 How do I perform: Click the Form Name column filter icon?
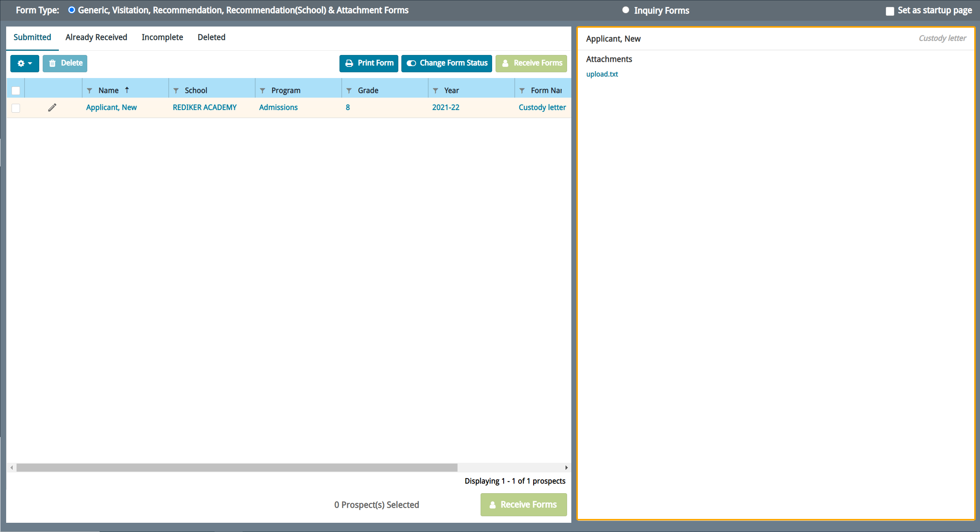[x=522, y=91]
